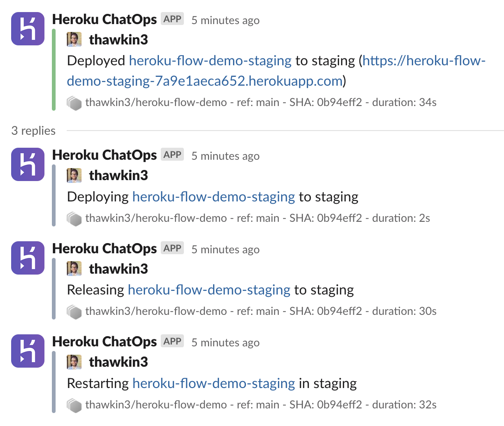
Task: Click heroku-flow-demo-staging in the Restarting reply
Action: tap(214, 383)
